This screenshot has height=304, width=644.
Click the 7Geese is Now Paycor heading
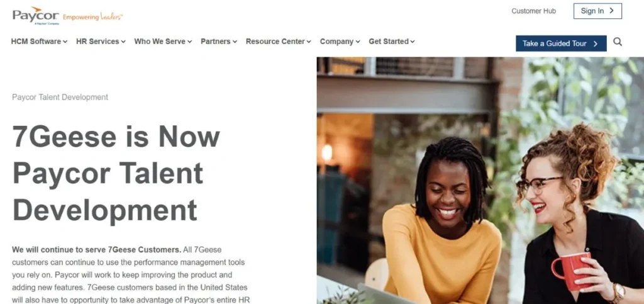coord(116,173)
